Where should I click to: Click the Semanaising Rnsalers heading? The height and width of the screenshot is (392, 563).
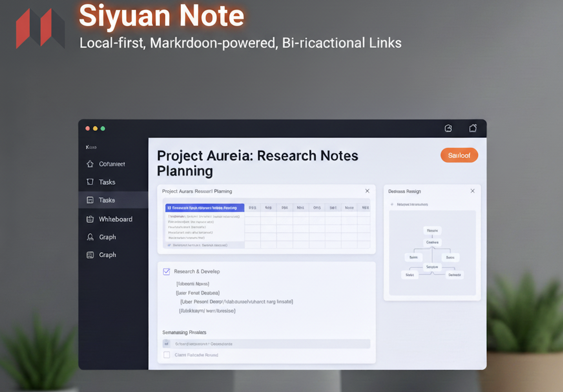pyautogui.click(x=184, y=332)
